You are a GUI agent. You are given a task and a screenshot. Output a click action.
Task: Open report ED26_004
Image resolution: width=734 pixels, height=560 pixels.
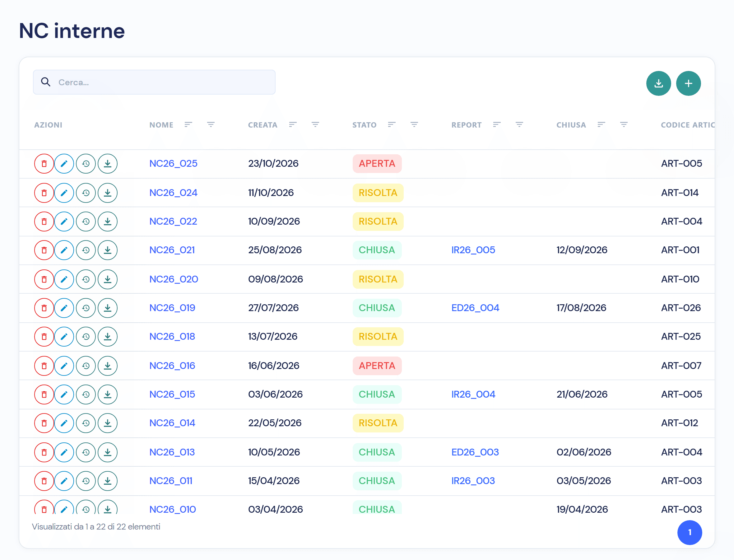point(475,308)
